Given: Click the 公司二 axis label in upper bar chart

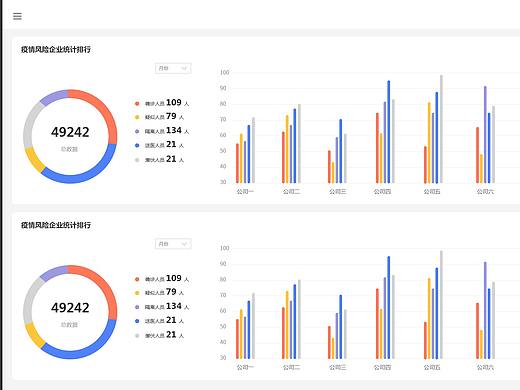Looking at the screenshot, I should (291, 192).
